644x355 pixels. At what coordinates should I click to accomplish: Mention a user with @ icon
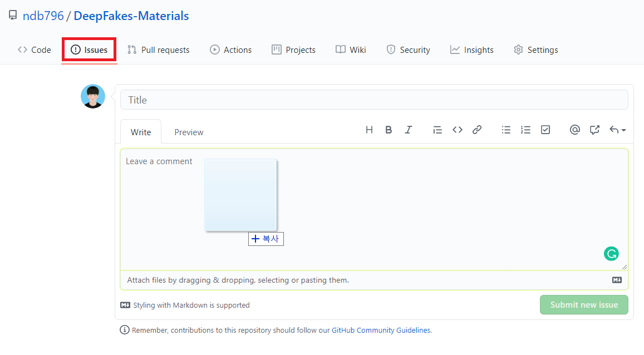(x=575, y=130)
